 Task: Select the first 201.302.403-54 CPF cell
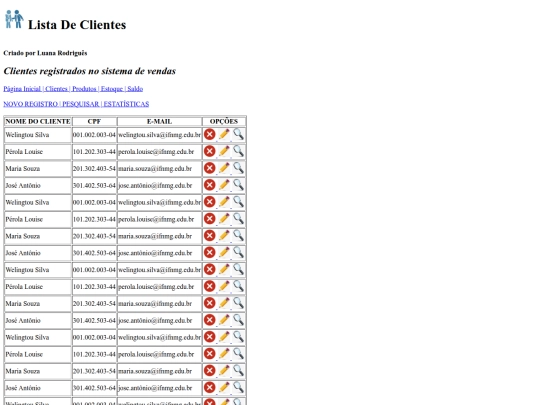(94, 168)
